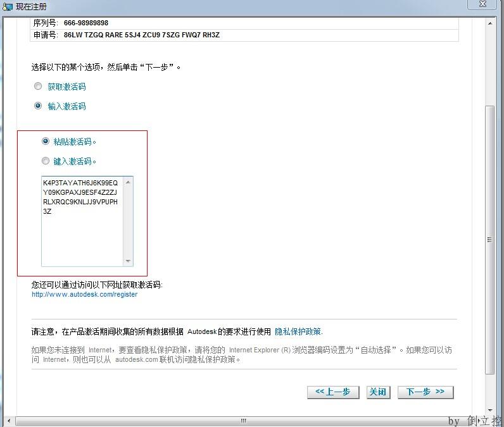Viewport: 504px width, 427px height.
Task: Click the 下一步 >> button
Action: [425, 392]
